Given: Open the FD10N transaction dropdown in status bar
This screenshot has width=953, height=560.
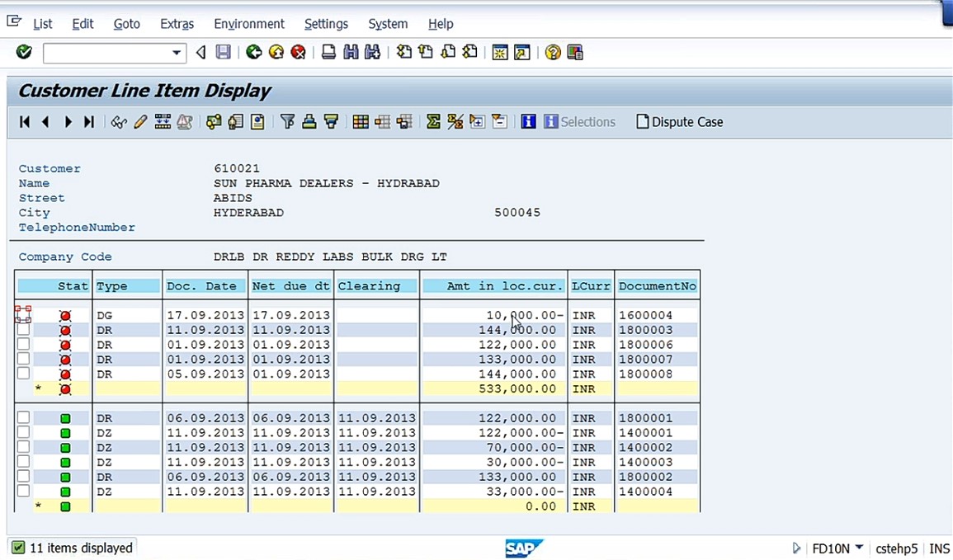Looking at the screenshot, I should click(x=859, y=548).
